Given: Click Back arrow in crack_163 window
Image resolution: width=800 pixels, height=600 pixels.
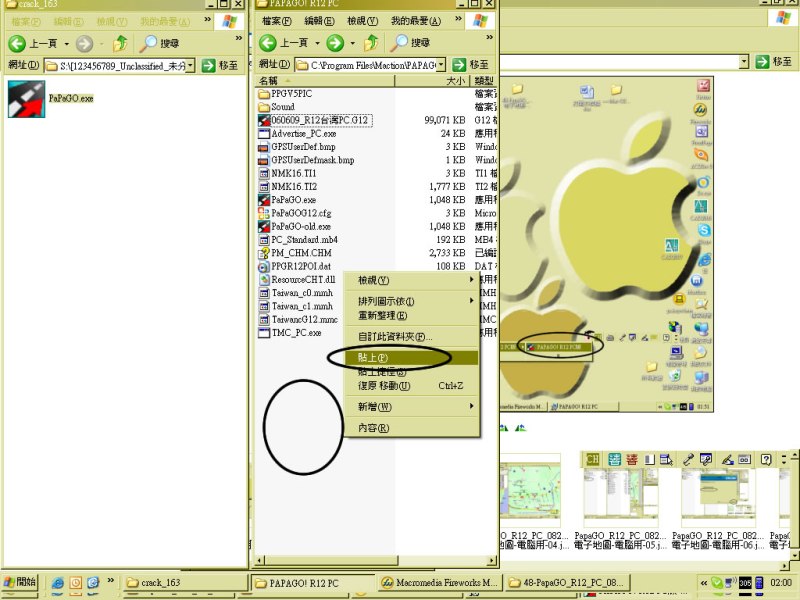Looking at the screenshot, I should click(x=17, y=43).
